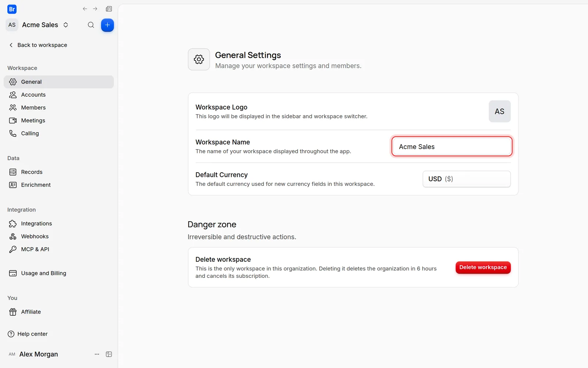Click the General Settings gear icon
Viewport: 588px width, 368px height.
199,59
